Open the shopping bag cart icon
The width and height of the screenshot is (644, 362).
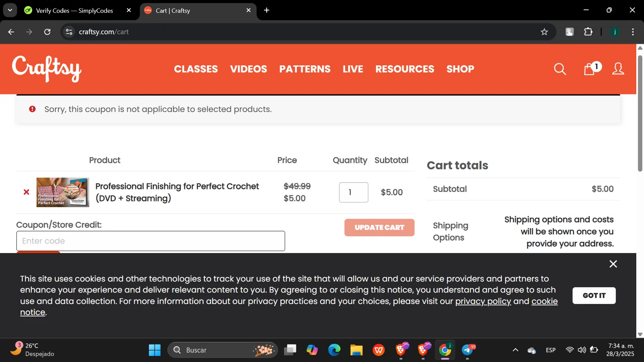[592, 69]
